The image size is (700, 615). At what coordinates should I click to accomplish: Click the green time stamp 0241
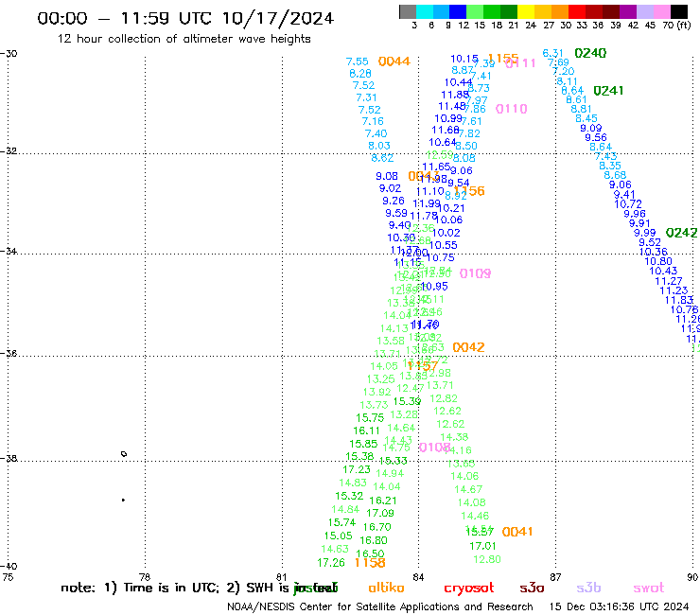(608, 91)
